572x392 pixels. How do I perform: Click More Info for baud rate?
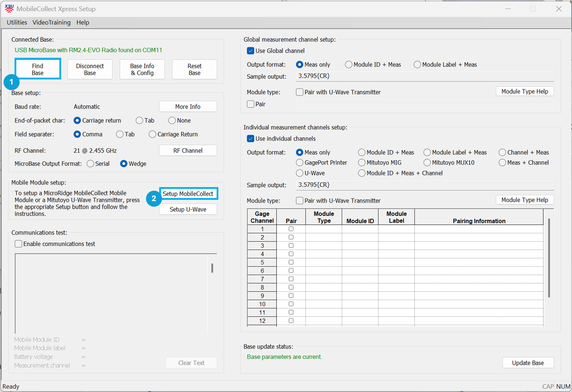(188, 107)
